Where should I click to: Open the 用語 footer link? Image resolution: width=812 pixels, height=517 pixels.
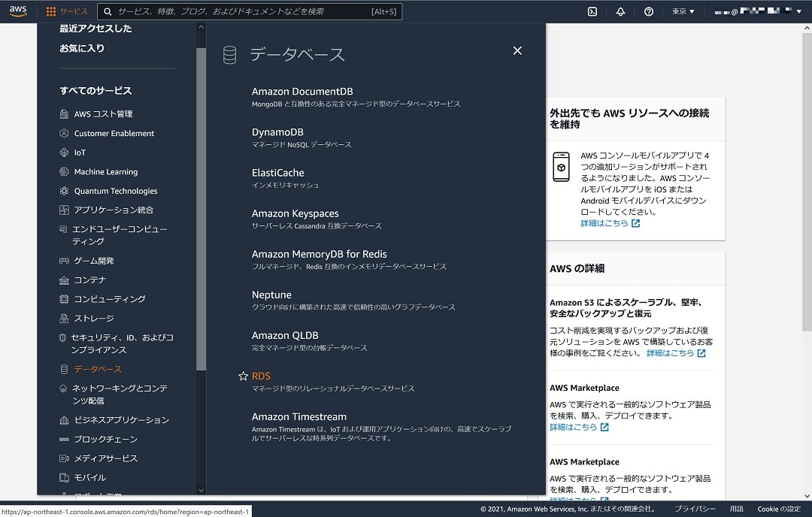[x=736, y=509]
